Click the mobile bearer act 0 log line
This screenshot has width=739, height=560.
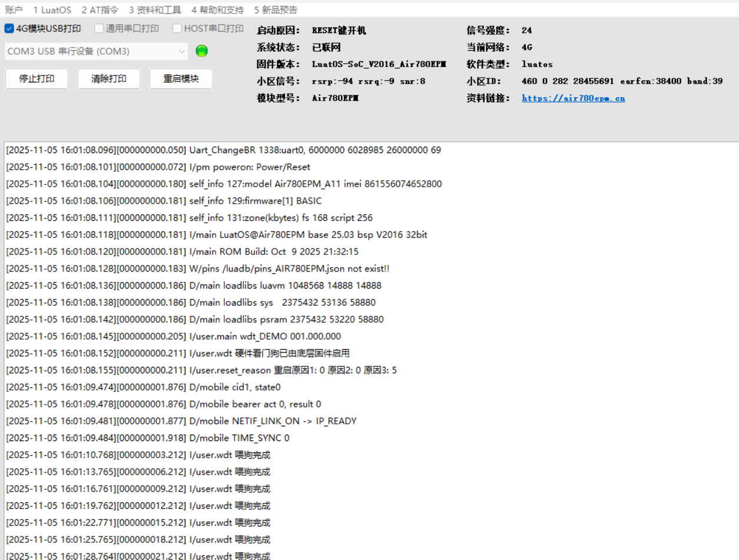(x=164, y=405)
